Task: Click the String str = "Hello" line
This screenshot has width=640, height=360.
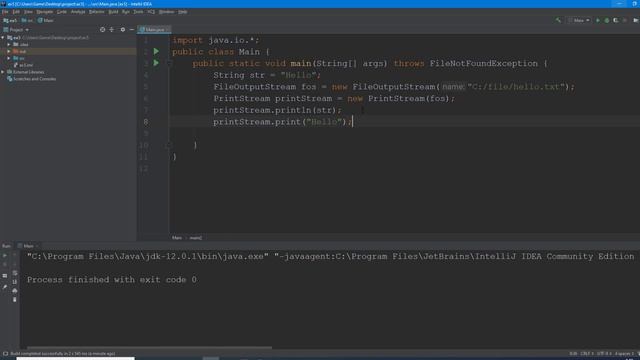Action: point(267,75)
